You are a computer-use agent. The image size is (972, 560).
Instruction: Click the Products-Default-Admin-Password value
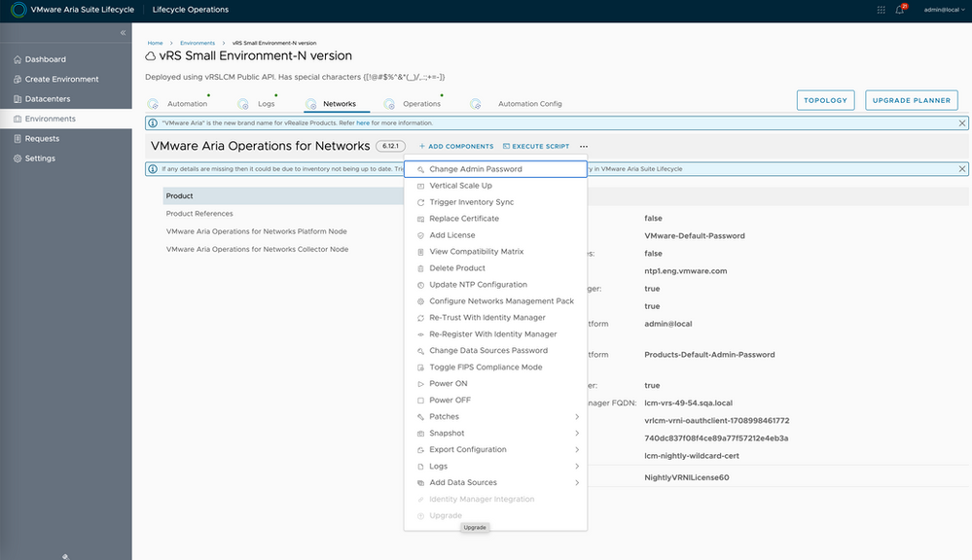(x=709, y=355)
